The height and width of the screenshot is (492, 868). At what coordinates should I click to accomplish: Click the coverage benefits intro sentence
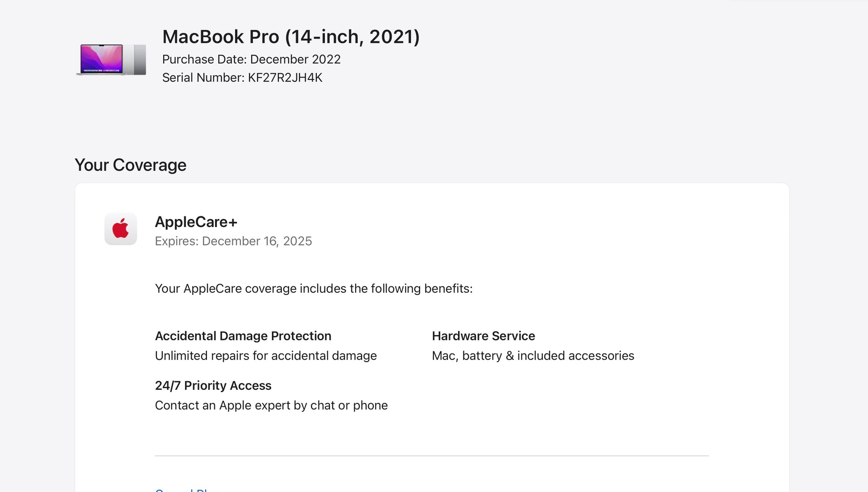(x=313, y=289)
